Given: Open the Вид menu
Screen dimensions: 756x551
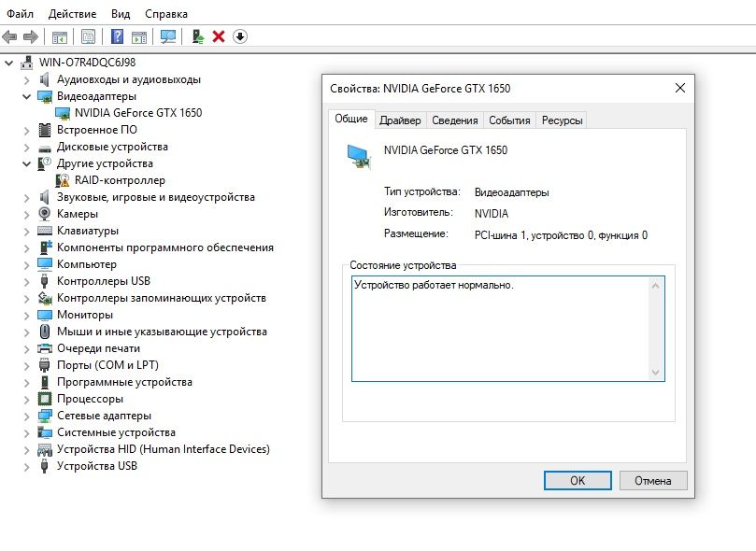Looking at the screenshot, I should 121,14.
